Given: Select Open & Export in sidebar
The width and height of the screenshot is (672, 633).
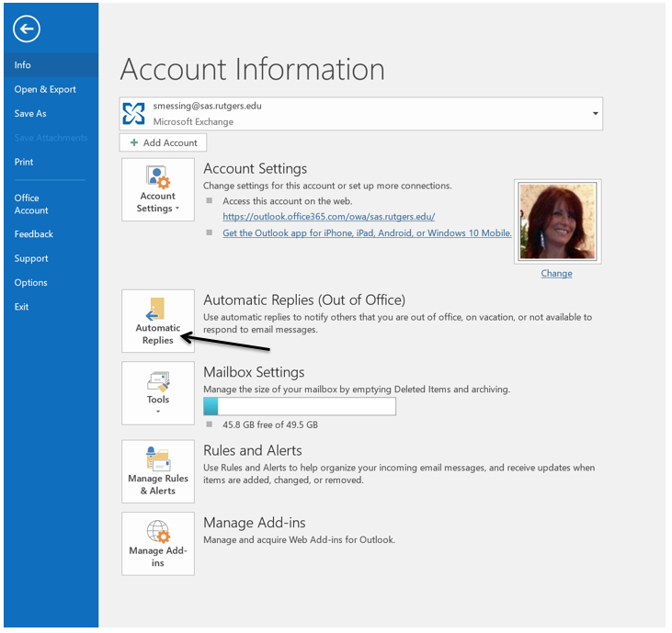Looking at the screenshot, I should 45,89.
